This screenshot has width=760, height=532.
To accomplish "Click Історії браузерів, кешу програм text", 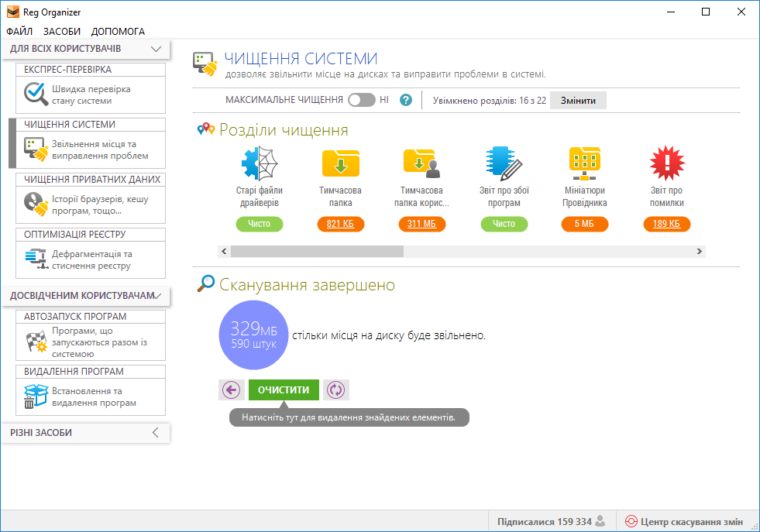I will [x=101, y=204].
